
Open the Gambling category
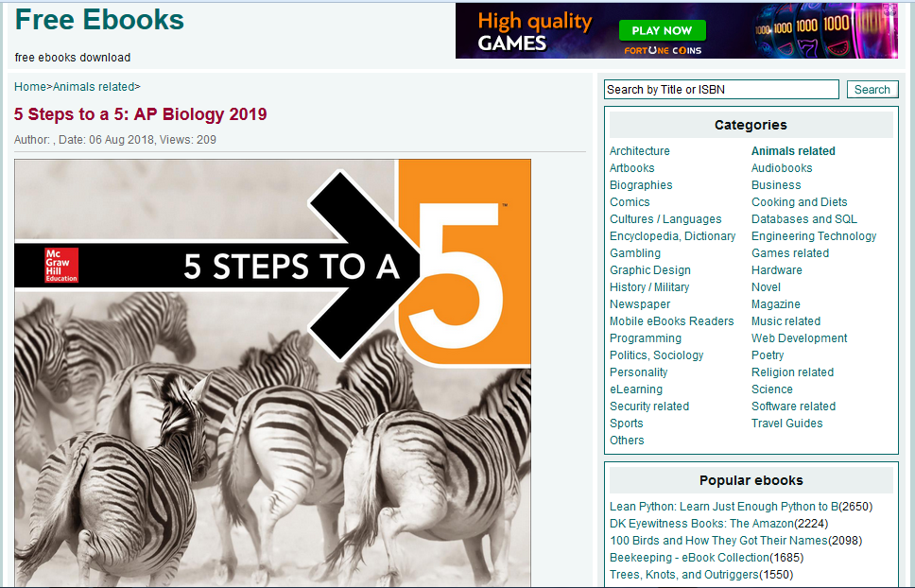[x=635, y=252]
